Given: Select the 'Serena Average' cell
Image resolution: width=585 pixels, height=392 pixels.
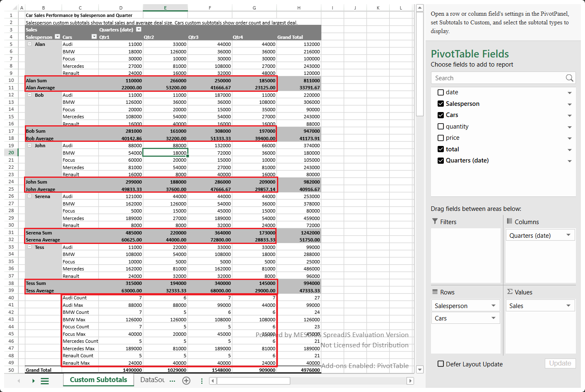Looking at the screenshot, I should pos(43,240).
